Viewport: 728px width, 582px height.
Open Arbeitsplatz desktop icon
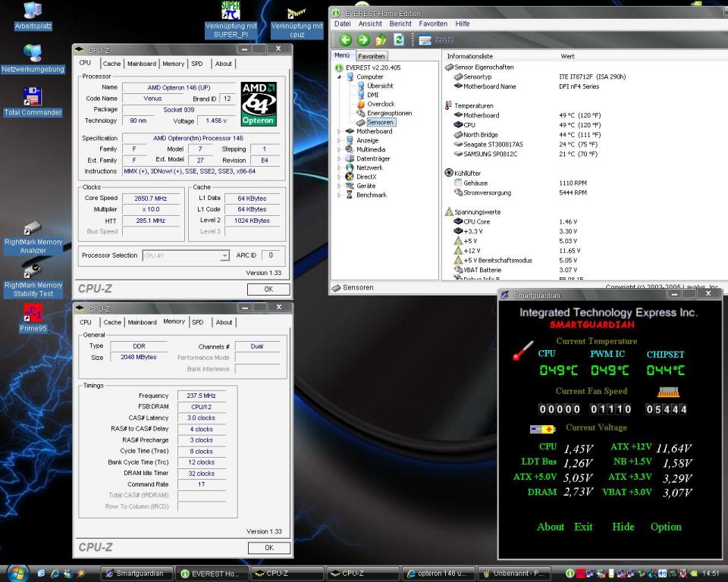coord(33,16)
